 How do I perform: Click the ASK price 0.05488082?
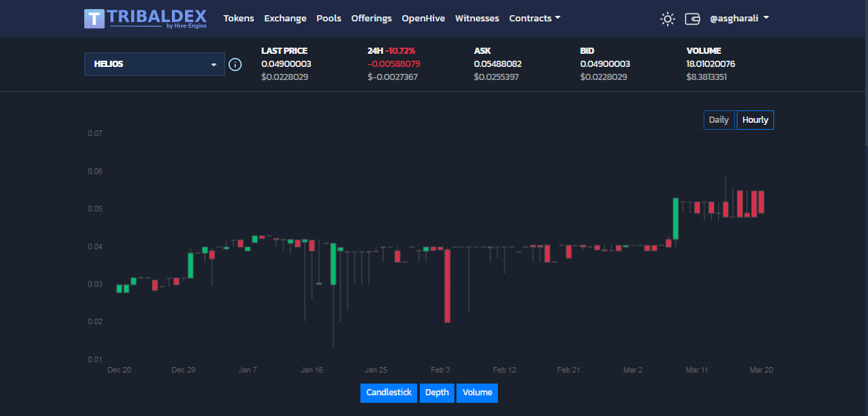tap(498, 63)
